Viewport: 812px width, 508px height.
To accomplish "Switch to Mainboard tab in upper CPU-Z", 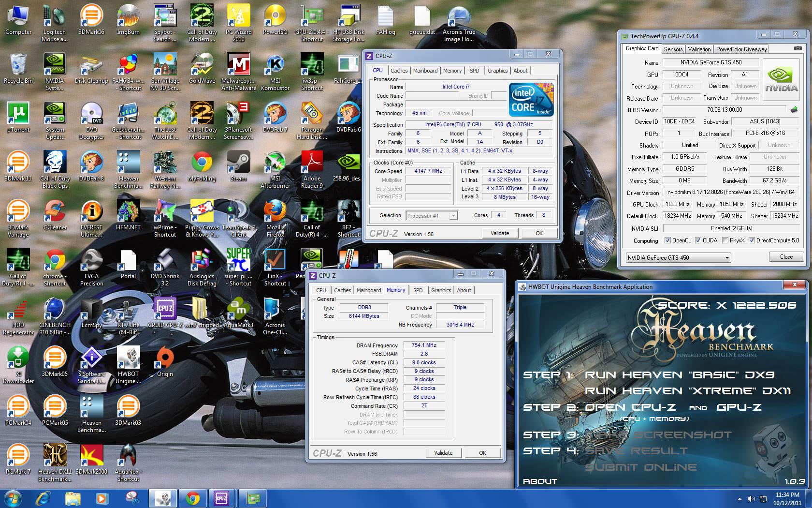I will click(425, 71).
